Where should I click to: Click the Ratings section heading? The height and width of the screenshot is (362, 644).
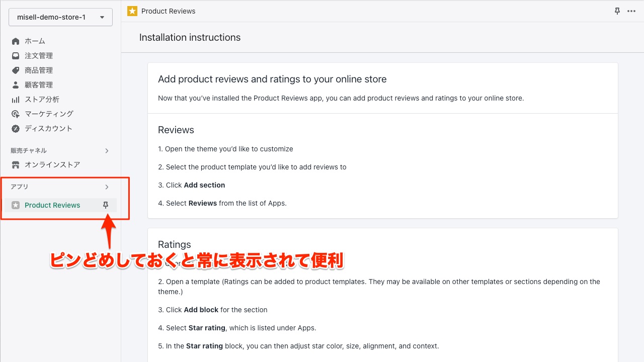(175, 245)
